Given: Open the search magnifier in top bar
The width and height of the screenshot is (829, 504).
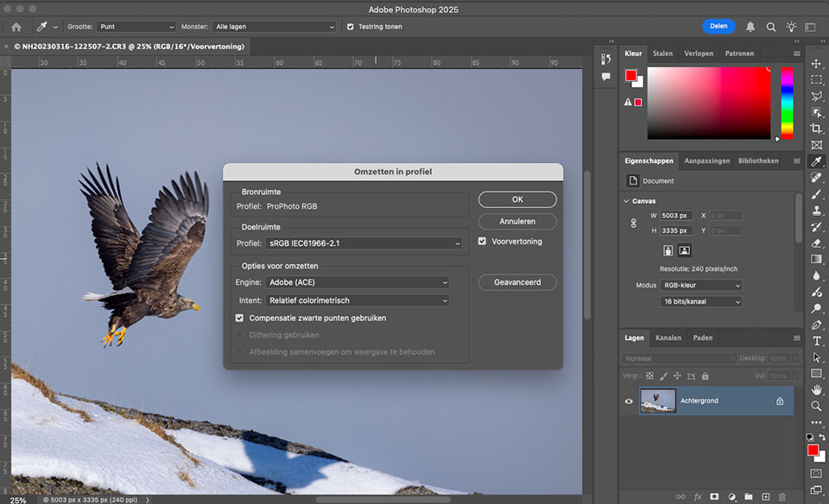Looking at the screenshot, I should click(x=771, y=27).
